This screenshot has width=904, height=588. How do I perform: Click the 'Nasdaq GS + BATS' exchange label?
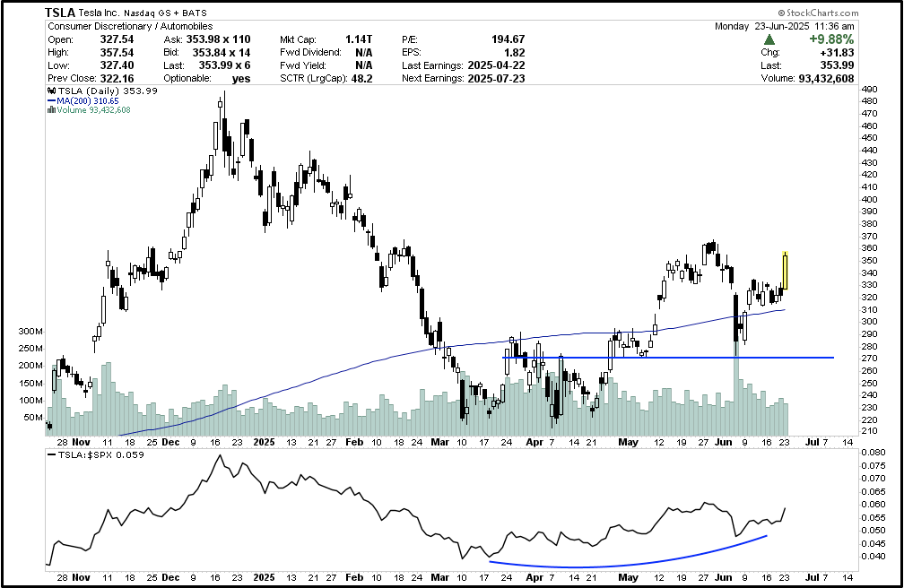[165, 13]
